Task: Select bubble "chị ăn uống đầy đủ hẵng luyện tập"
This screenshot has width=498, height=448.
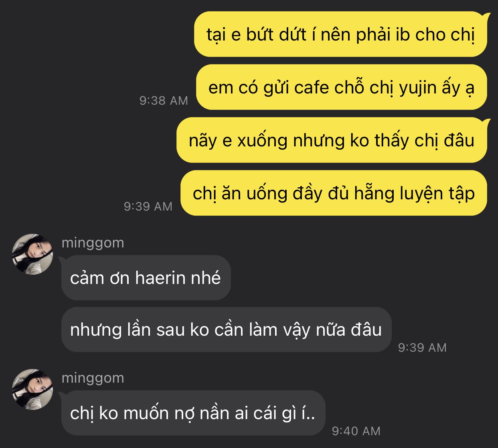Action: point(334,193)
